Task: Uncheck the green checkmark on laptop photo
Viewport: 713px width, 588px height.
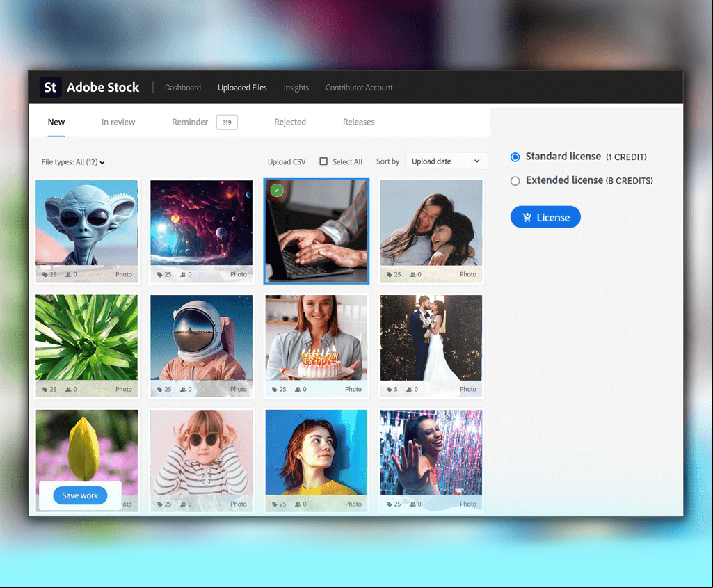Action: pos(276,190)
